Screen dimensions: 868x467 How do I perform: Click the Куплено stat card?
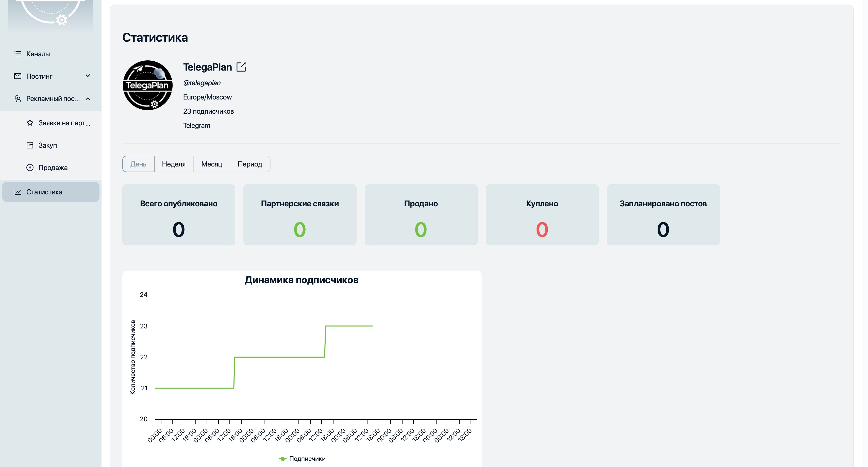point(542,215)
